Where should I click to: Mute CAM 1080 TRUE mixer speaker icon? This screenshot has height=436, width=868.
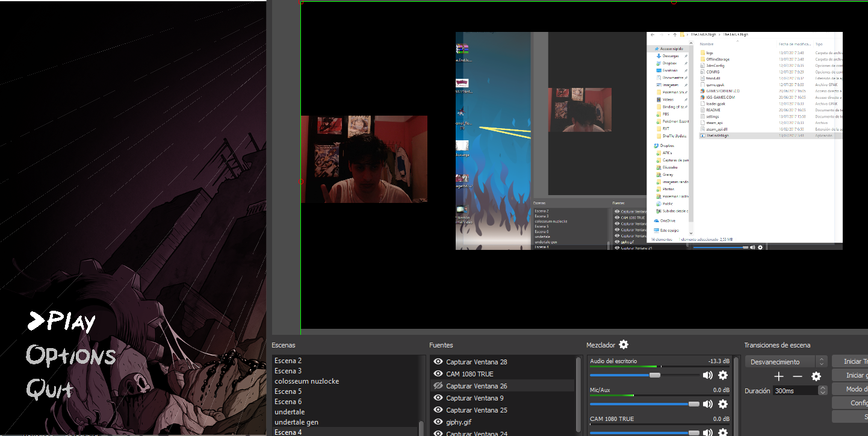708,432
